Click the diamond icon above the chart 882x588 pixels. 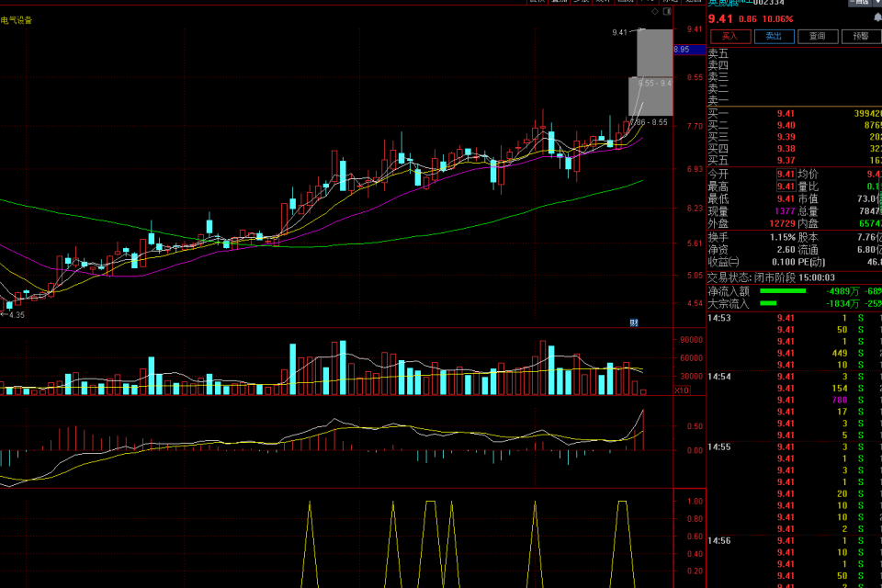[x=655, y=11]
